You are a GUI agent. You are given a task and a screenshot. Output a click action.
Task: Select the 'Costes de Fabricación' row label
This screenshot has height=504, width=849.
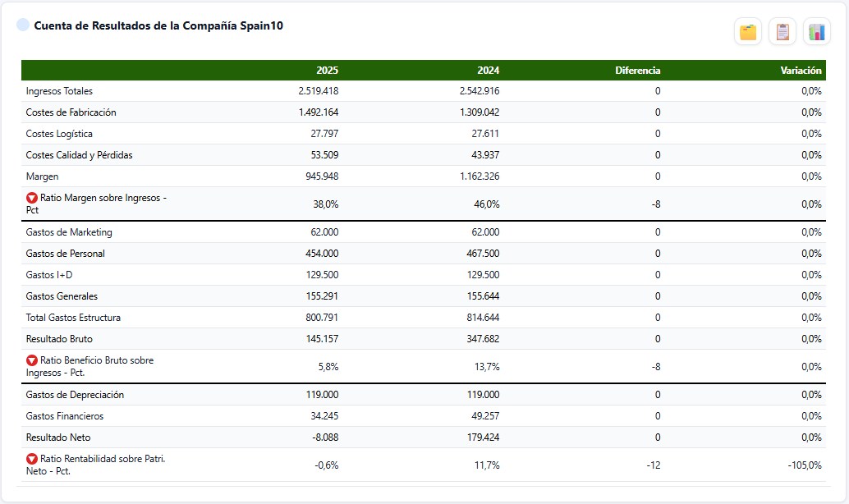[71, 112]
